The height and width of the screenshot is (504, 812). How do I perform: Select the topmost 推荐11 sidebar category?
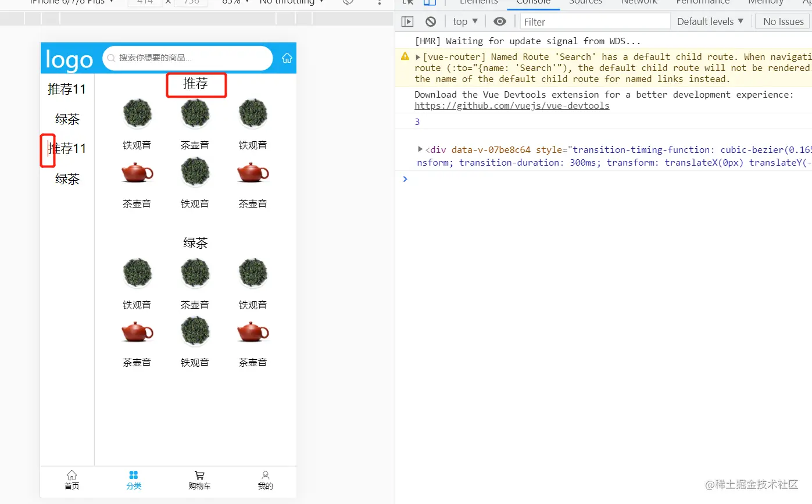pos(67,89)
